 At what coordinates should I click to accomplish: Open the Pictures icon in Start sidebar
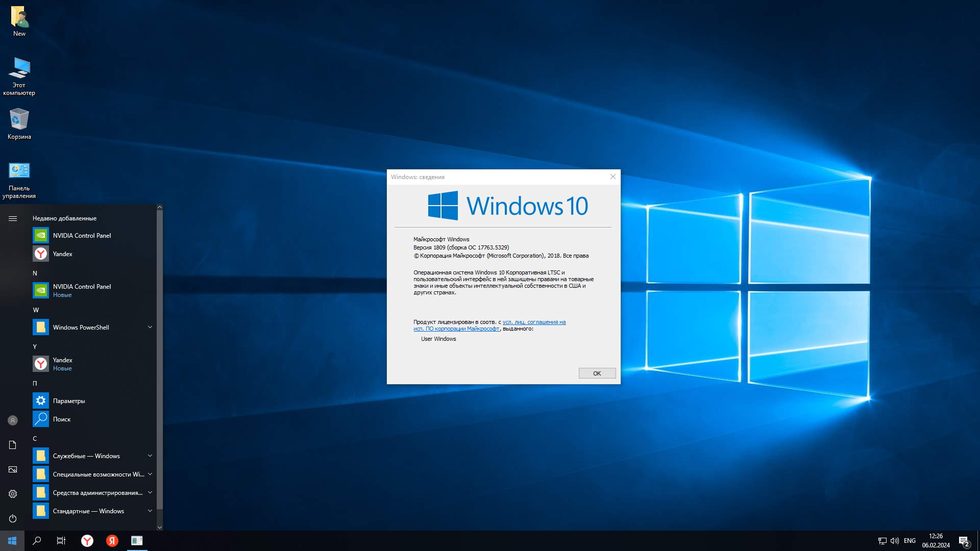tap(13, 469)
